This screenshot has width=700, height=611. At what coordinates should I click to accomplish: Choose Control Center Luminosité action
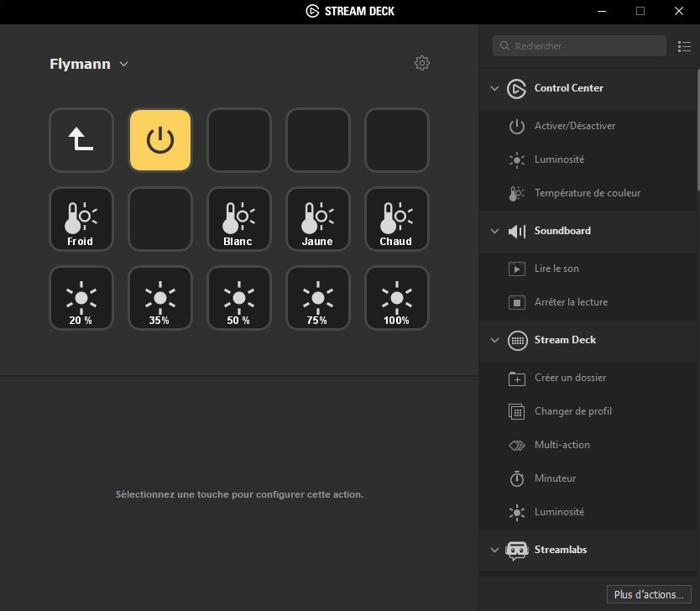coord(588,159)
